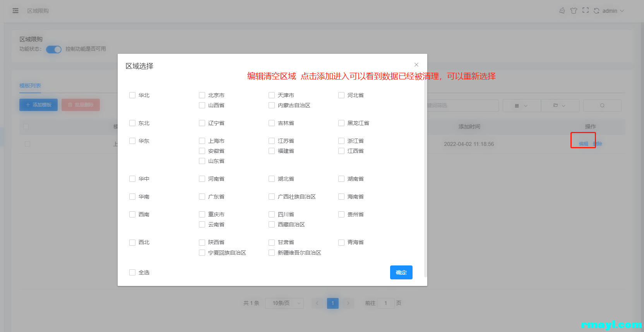Check the 云南省 checkbox

202,224
